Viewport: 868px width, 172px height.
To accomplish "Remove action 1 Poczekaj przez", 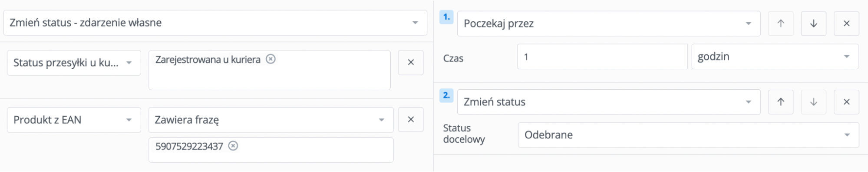I will pos(847,24).
